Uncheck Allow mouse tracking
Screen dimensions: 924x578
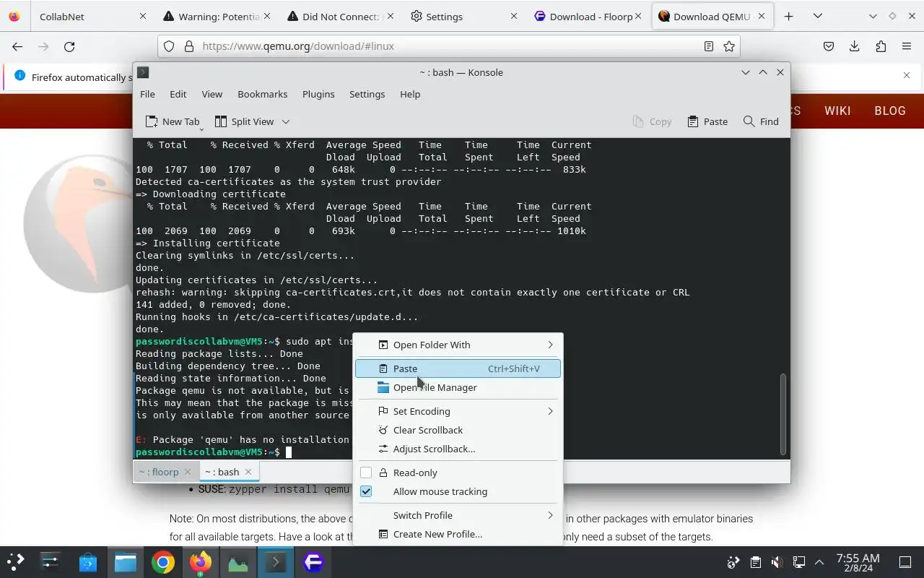366,491
